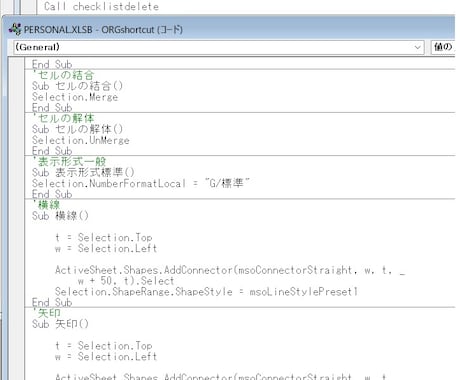This screenshot has height=380, width=460.
Task: Click the AddConnector line in Sub 横線
Action: pos(230,270)
